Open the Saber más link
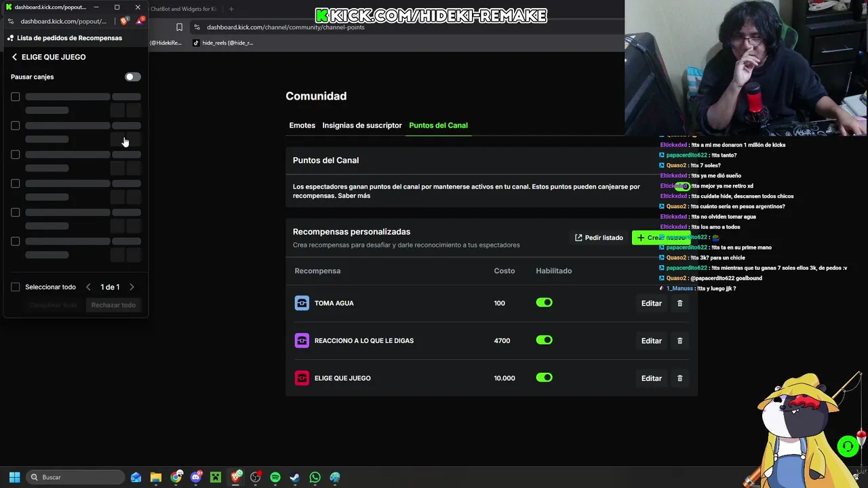Image resolution: width=868 pixels, height=488 pixels. pyautogui.click(x=354, y=196)
